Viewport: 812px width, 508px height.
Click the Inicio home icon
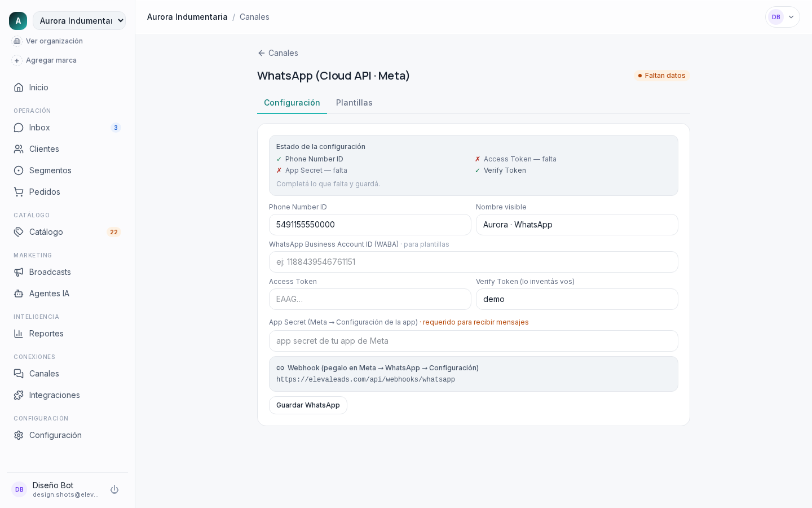[19, 87]
